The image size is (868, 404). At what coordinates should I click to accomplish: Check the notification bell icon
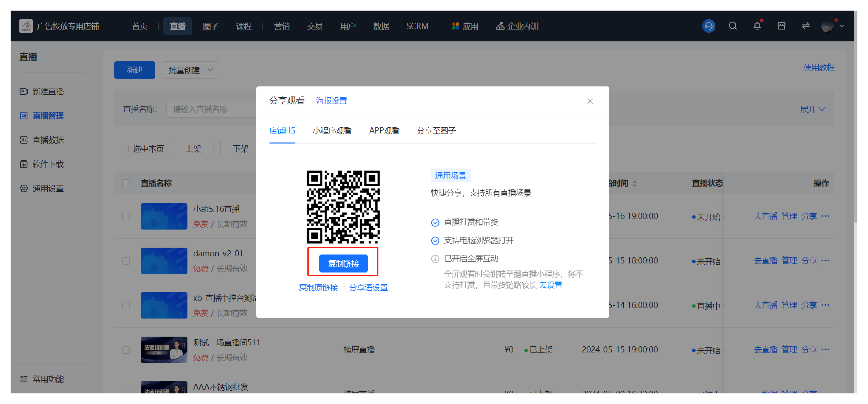757,26
